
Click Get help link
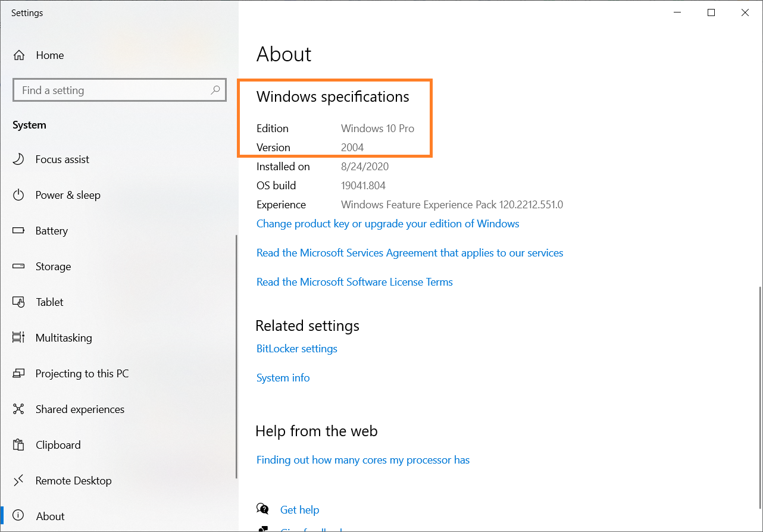(299, 510)
